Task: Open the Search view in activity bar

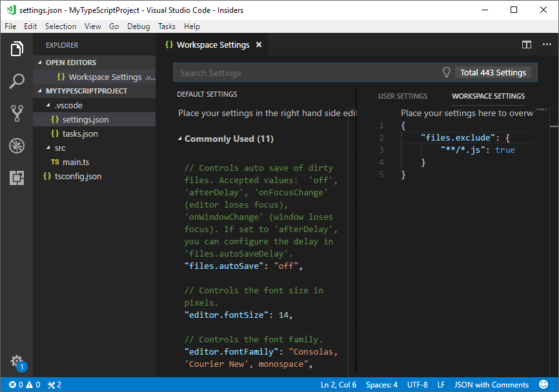Action: [x=17, y=81]
